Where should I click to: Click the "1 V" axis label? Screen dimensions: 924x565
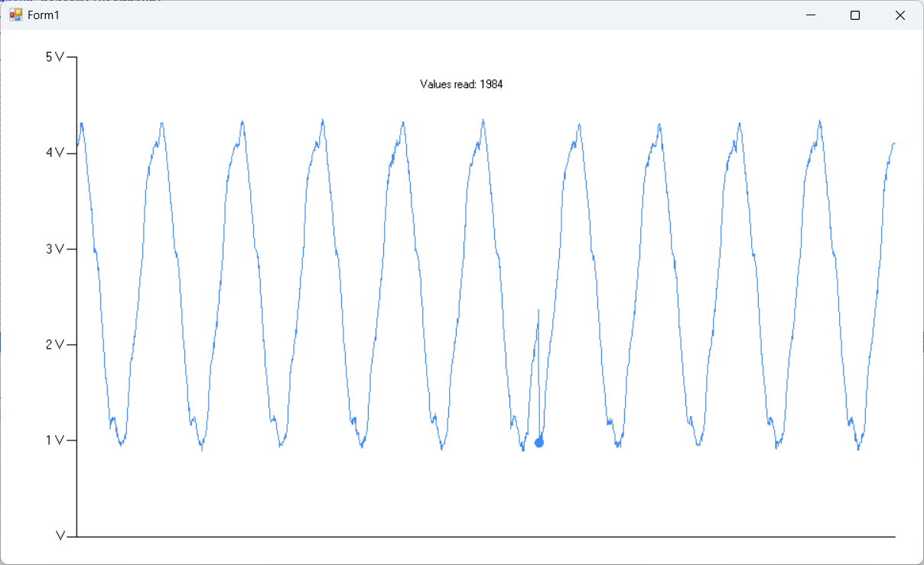coord(54,440)
